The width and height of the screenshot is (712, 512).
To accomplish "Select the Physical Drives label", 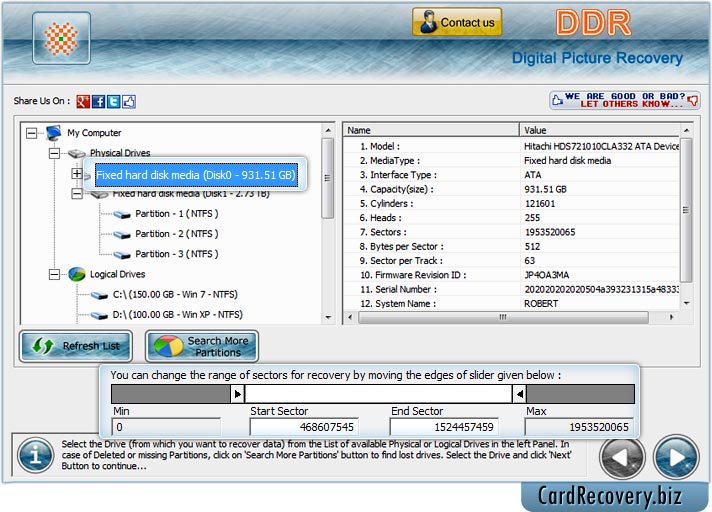I will pos(120,153).
